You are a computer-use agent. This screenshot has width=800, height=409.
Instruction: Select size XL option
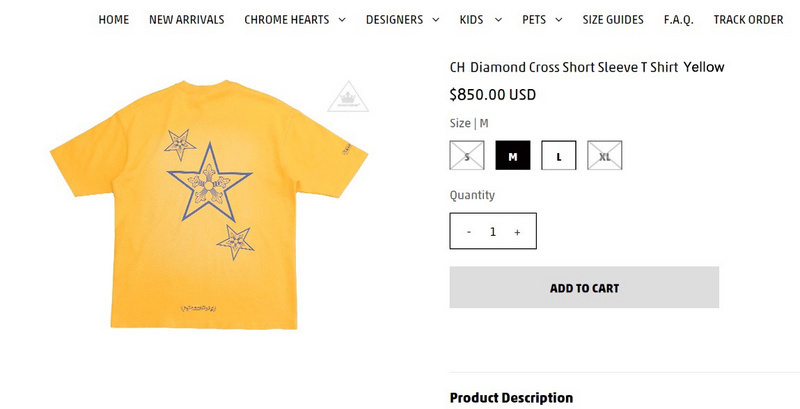[x=605, y=156]
